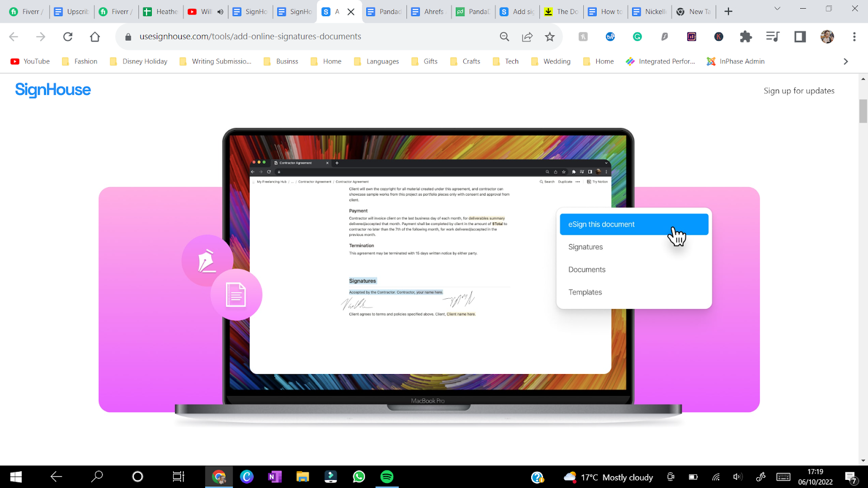Image resolution: width=868 pixels, height=488 pixels.
Task: Click the zoom magnifier icon in address bar
Action: [504, 36]
